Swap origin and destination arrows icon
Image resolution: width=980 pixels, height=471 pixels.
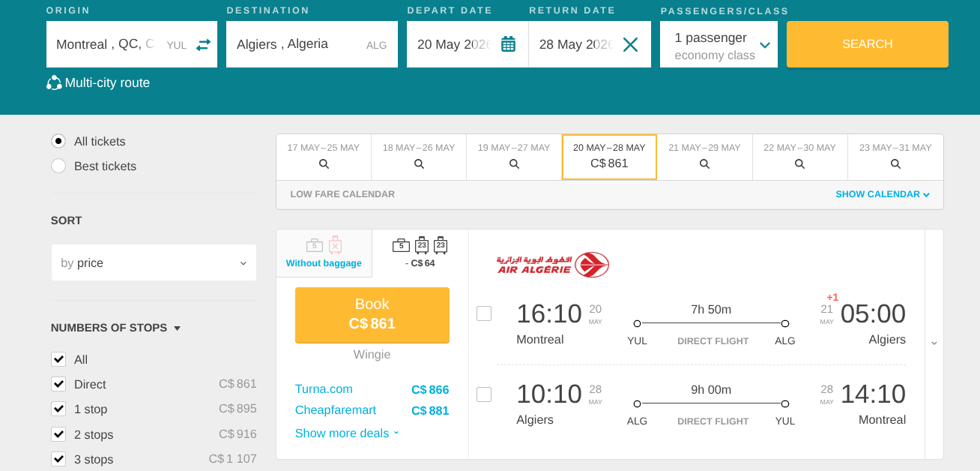203,45
